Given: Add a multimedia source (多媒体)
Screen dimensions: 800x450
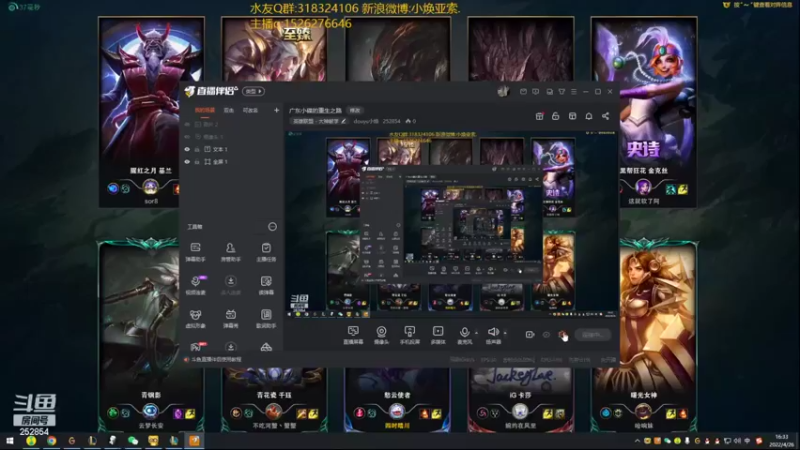Looking at the screenshot, I should 438,335.
